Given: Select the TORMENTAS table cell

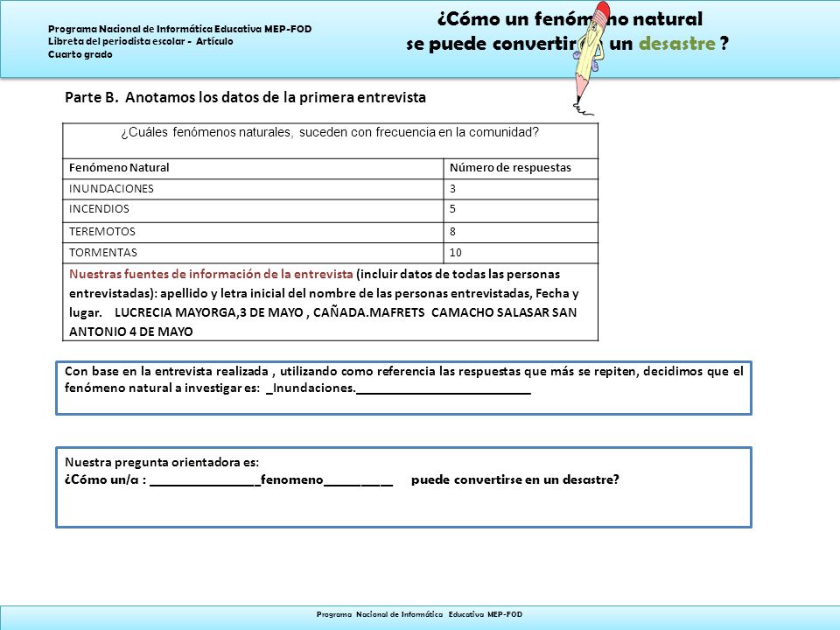Looking at the screenshot, I should tap(253, 253).
